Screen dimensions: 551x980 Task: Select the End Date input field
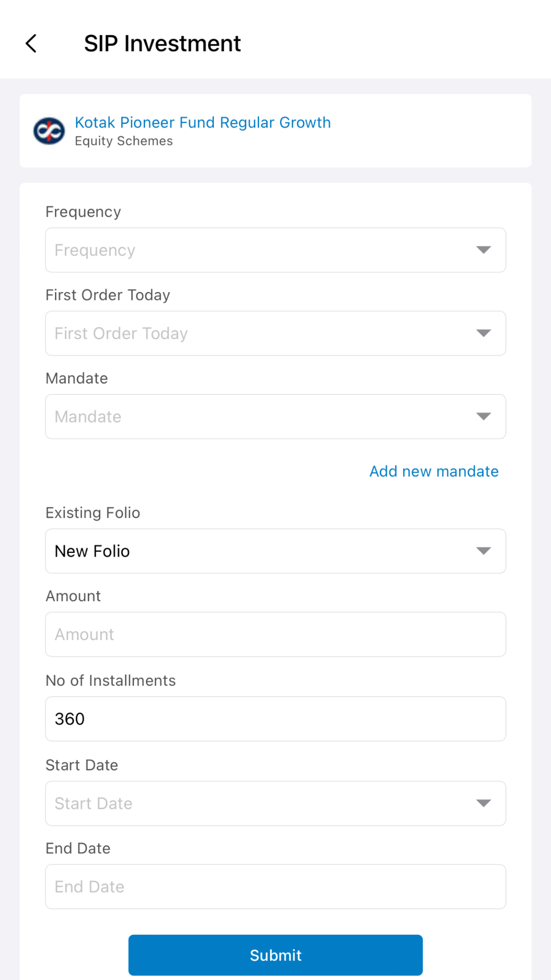275,887
